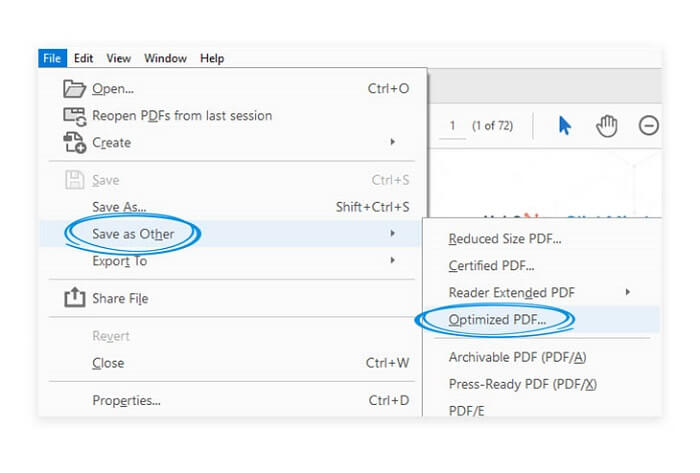Choose Certified PDF... option

pos(491,266)
